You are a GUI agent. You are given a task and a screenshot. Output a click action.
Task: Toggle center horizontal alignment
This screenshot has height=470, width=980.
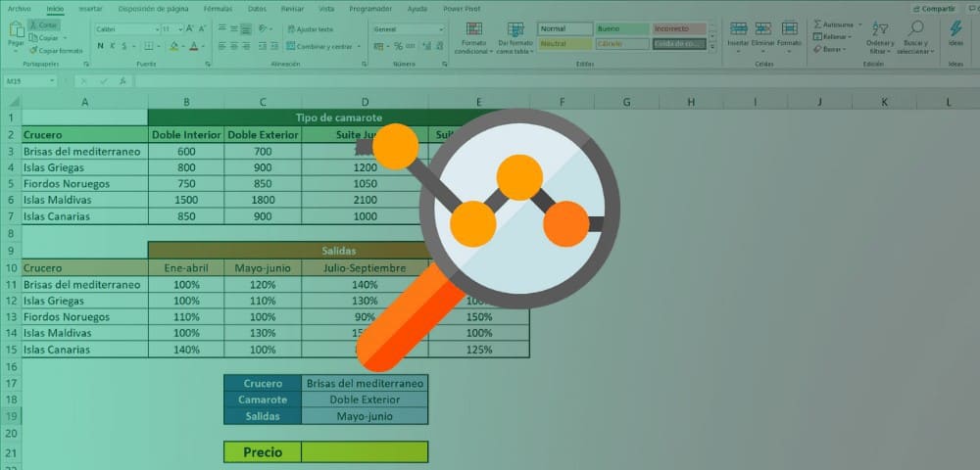point(234,46)
